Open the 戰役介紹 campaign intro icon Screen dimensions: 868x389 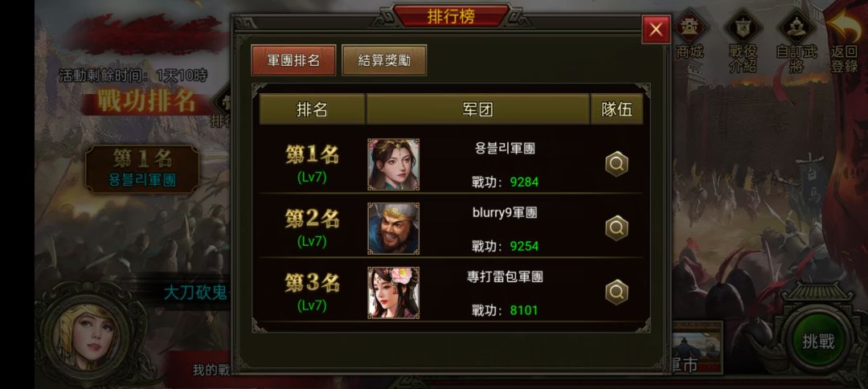(x=743, y=42)
